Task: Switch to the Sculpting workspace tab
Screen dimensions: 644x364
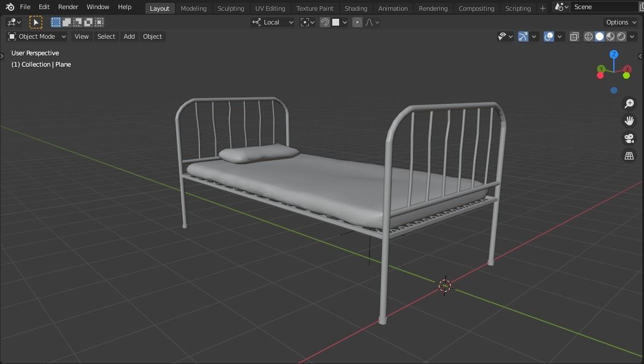Action: pos(231,8)
